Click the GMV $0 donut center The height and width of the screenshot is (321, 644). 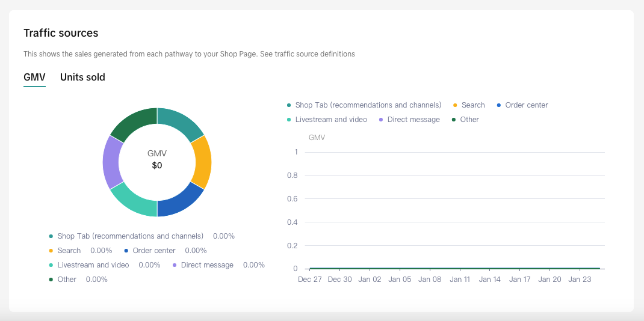click(x=157, y=160)
